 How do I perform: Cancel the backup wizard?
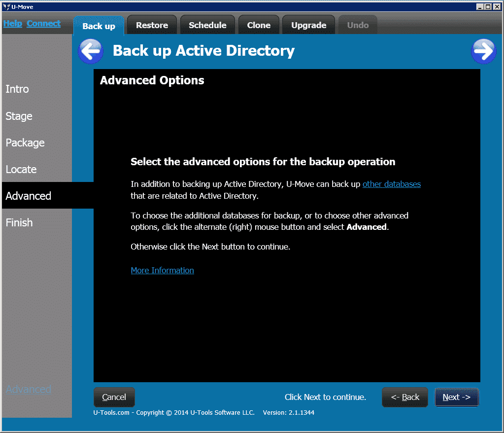point(114,397)
